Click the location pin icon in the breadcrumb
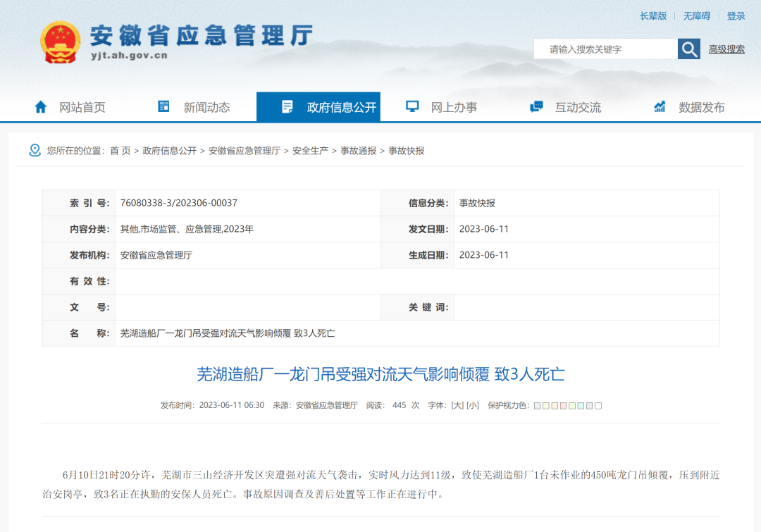 pos(33,150)
